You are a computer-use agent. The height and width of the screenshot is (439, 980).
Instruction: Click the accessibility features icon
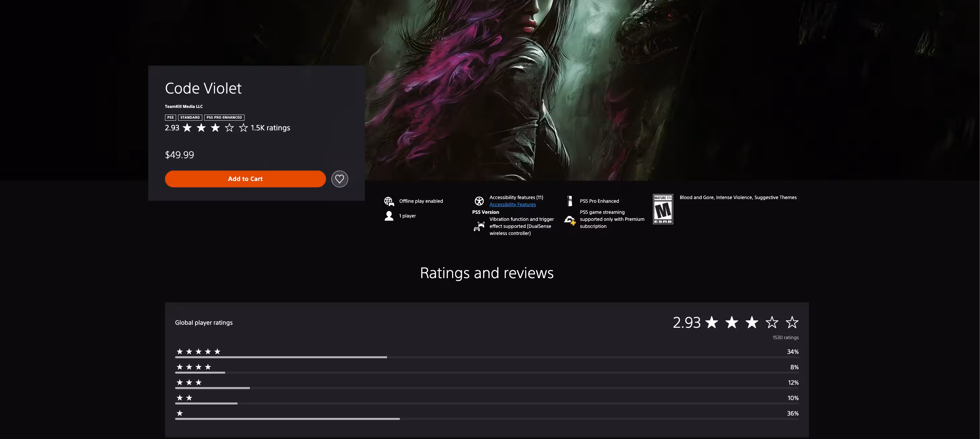pos(479,201)
